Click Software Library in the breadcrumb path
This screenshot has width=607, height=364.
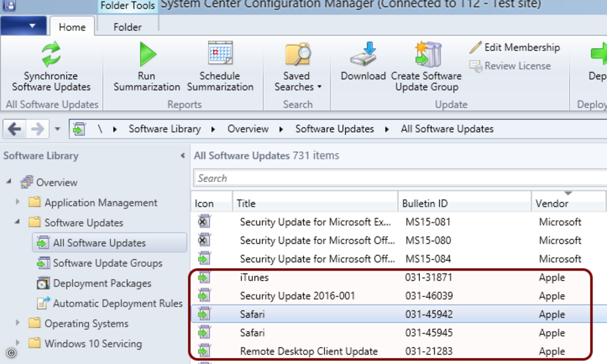coord(164,129)
